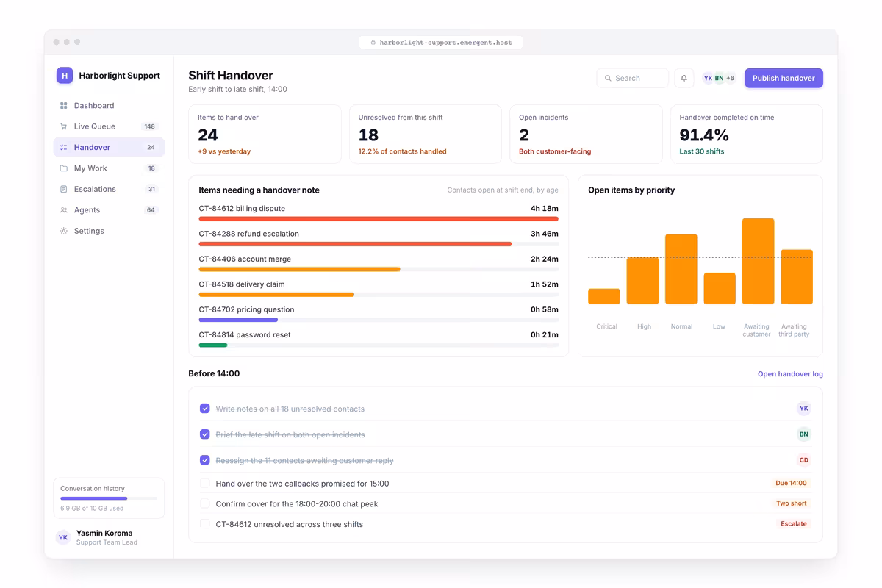
Task: Click the Conversation history storage bar
Action: 109,498
